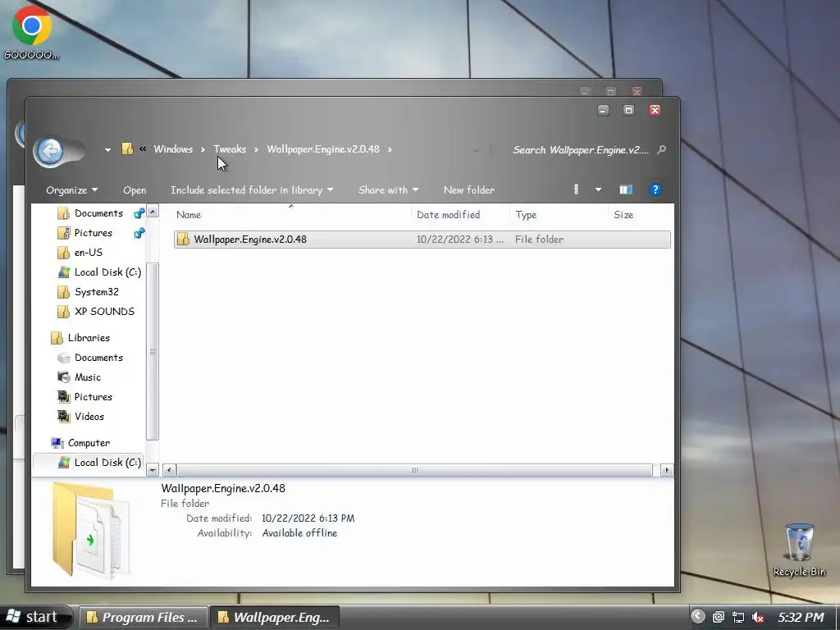
Task: Select en-US folder in sidebar
Action: tap(89, 253)
